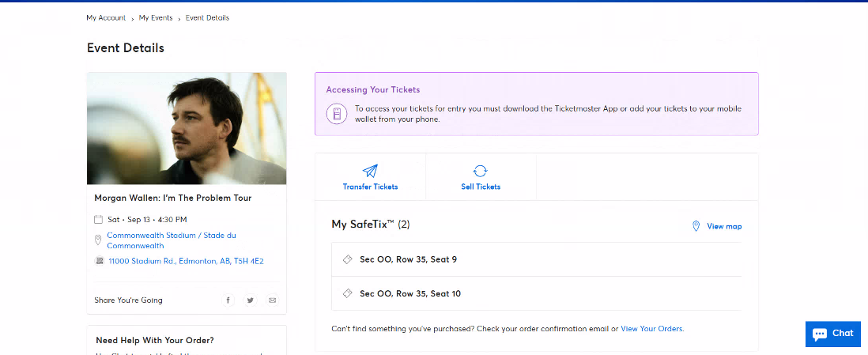
Task: Share event via Facebook icon
Action: [228, 300]
